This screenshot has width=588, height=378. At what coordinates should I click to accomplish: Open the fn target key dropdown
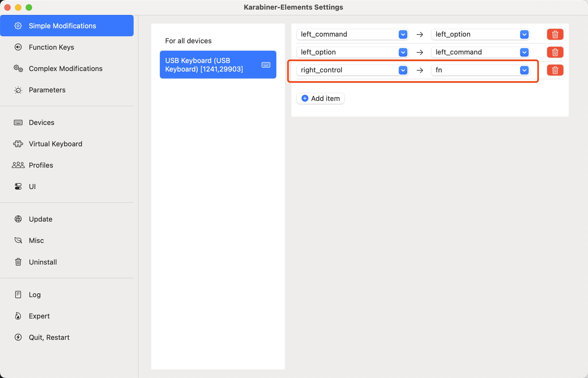[524, 70]
